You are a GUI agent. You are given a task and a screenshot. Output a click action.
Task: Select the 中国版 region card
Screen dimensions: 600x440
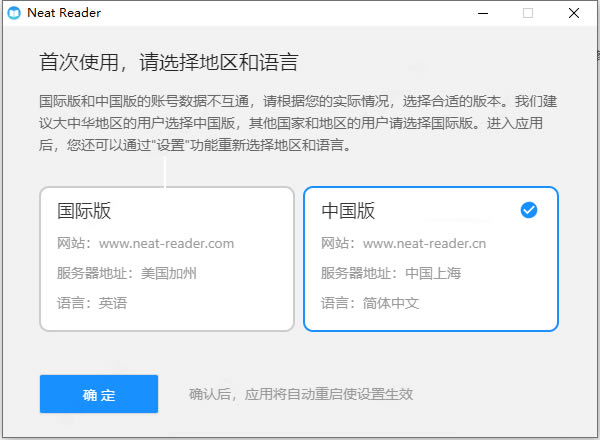(431, 259)
